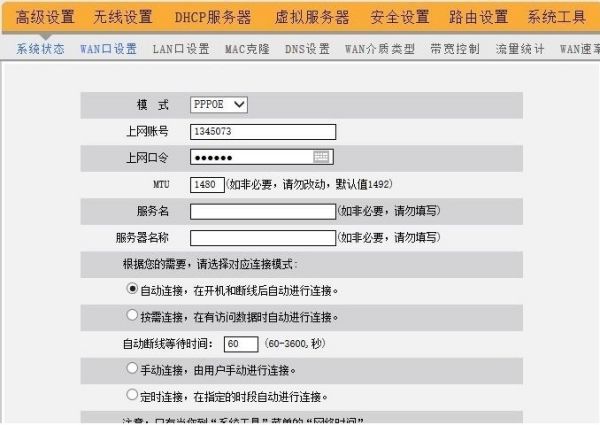Screen dimensions: 600x425
Task: Select the 按需连接 radio button
Action: (x=132, y=316)
